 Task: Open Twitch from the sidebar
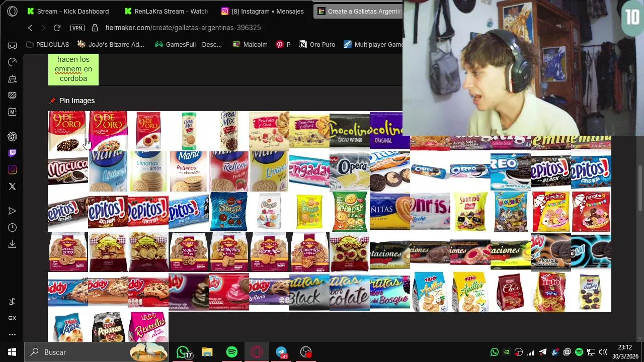(x=12, y=153)
